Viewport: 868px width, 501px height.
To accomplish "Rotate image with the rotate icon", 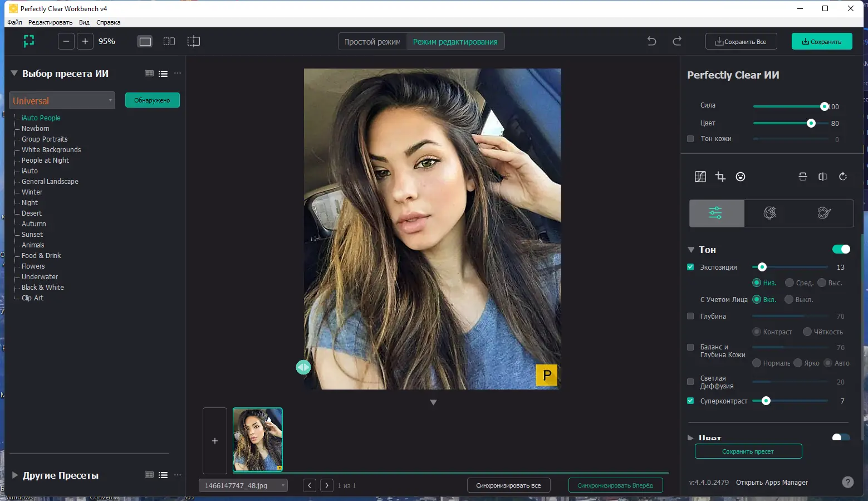I will click(843, 177).
